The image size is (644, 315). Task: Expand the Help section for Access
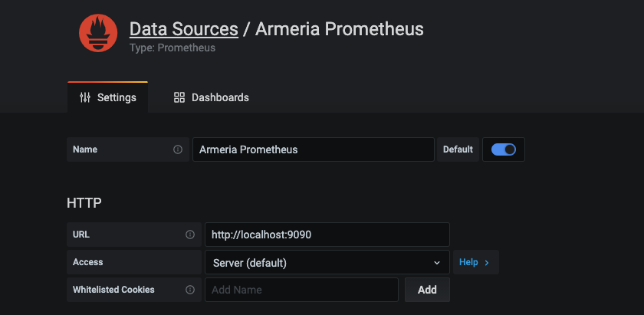[x=475, y=262]
